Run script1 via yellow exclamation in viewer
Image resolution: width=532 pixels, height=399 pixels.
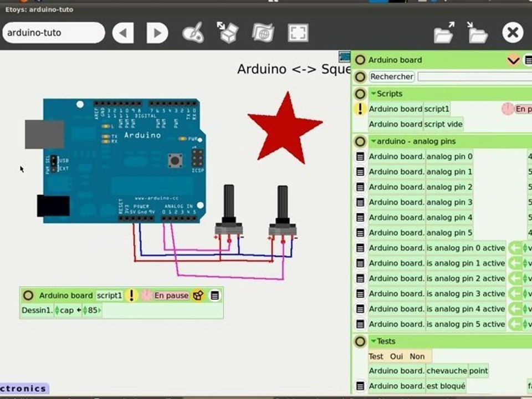(x=360, y=109)
